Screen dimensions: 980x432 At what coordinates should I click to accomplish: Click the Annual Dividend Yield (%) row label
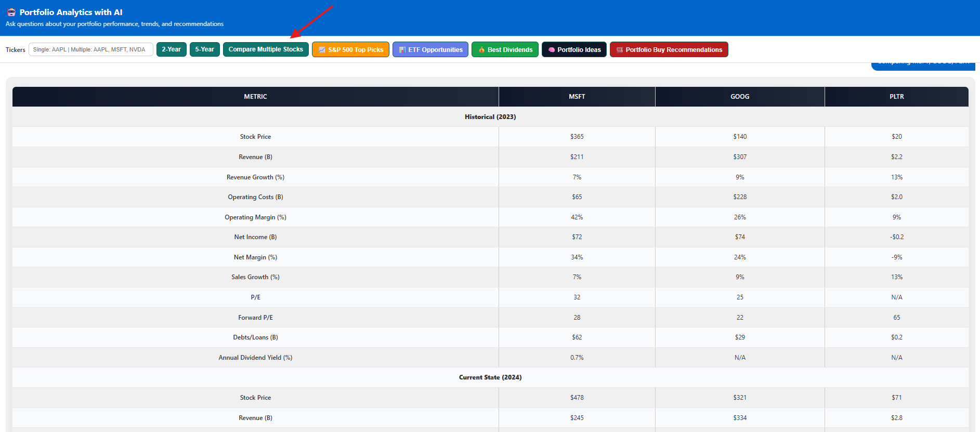255,358
